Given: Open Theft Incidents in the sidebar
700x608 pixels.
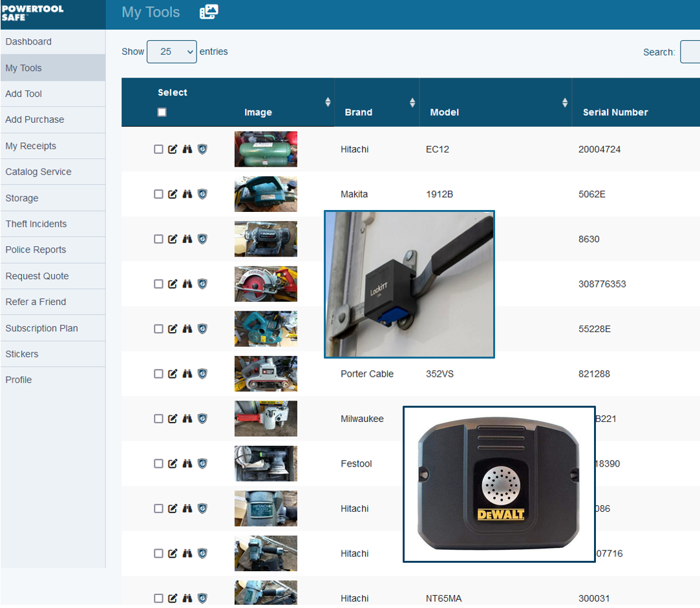Looking at the screenshot, I should [36, 224].
